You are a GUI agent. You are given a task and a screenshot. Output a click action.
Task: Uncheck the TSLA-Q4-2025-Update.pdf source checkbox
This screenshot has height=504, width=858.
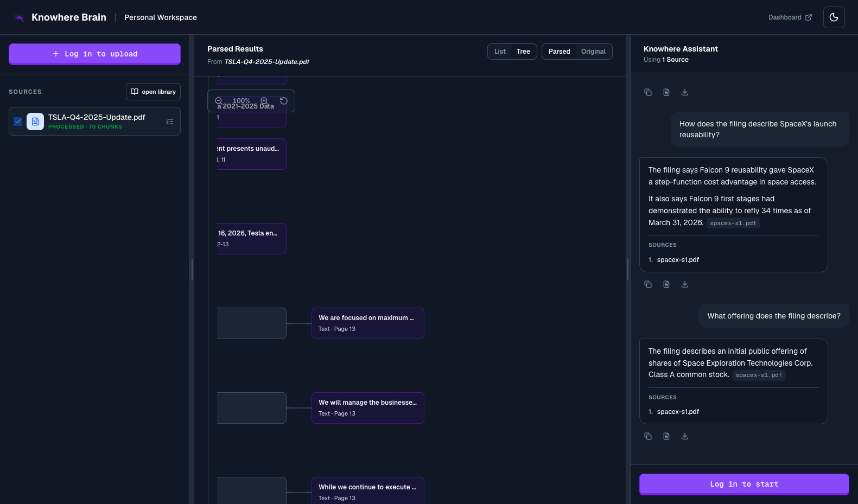pos(18,122)
